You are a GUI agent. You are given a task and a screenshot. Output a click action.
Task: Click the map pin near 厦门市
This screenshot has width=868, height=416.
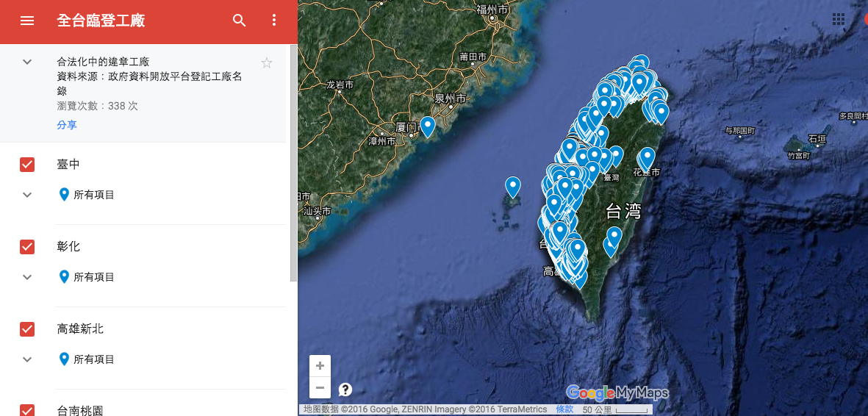click(x=427, y=127)
